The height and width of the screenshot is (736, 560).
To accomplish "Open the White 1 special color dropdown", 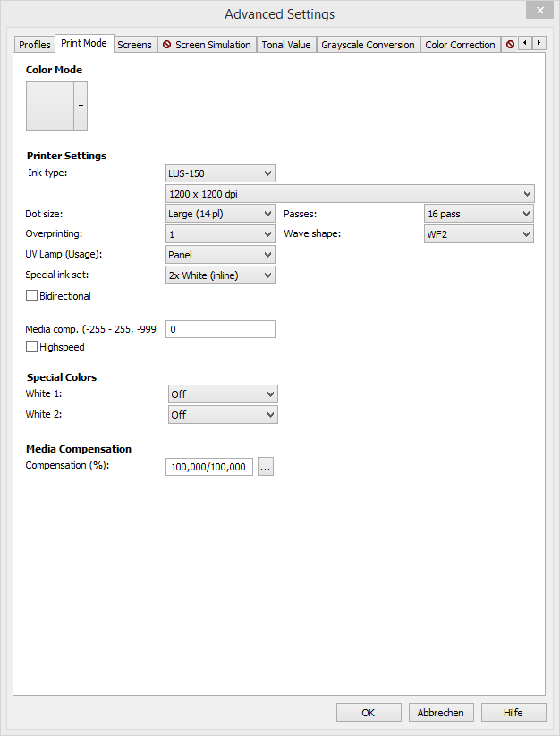I will coord(223,394).
